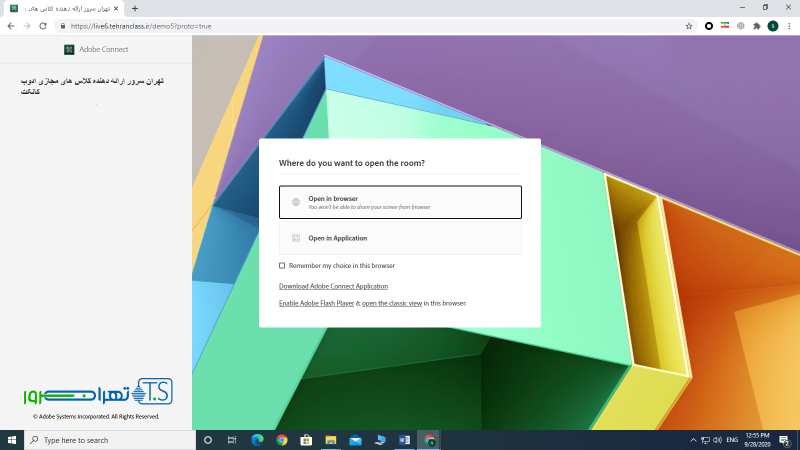This screenshot has width=800, height=450.
Task: Switch to the Adobe Connect browser tab
Action: point(62,8)
